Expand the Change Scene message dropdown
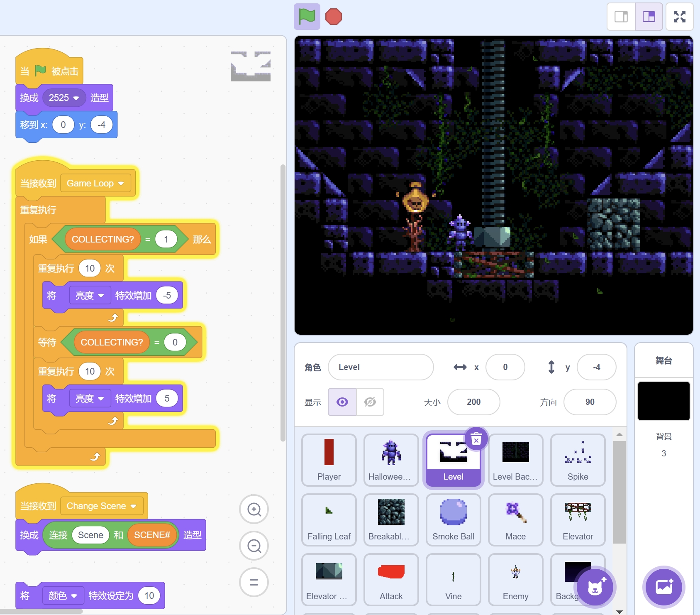The width and height of the screenshot is (700, 615). [x=133, y=506]
